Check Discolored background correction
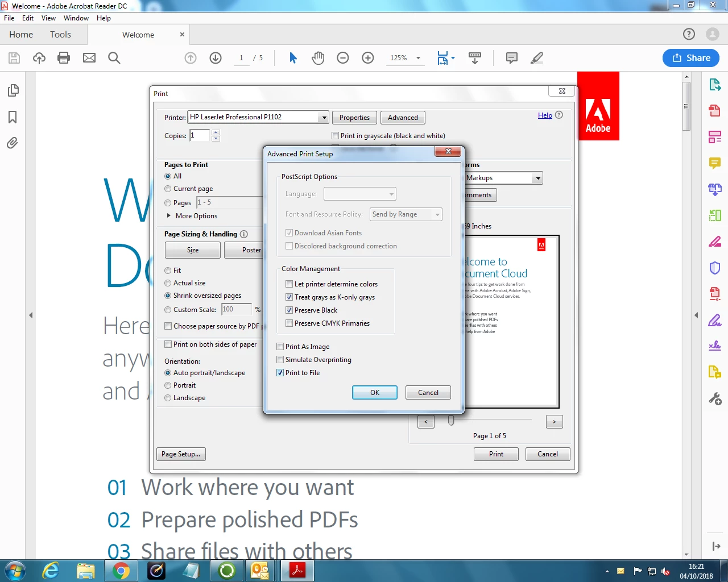Screen dimensions: 728x582 tap(289, 246)
